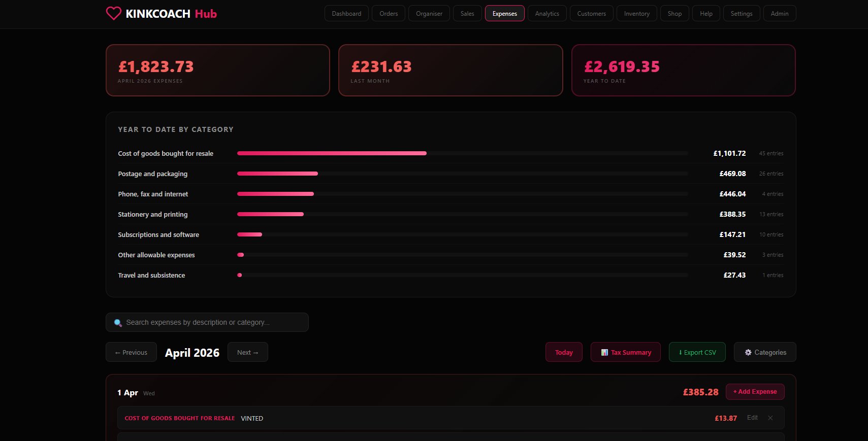Switch to the Sales tab
Image resolution: width=868 pixels, height=441 pixels.
click(467, 14)
